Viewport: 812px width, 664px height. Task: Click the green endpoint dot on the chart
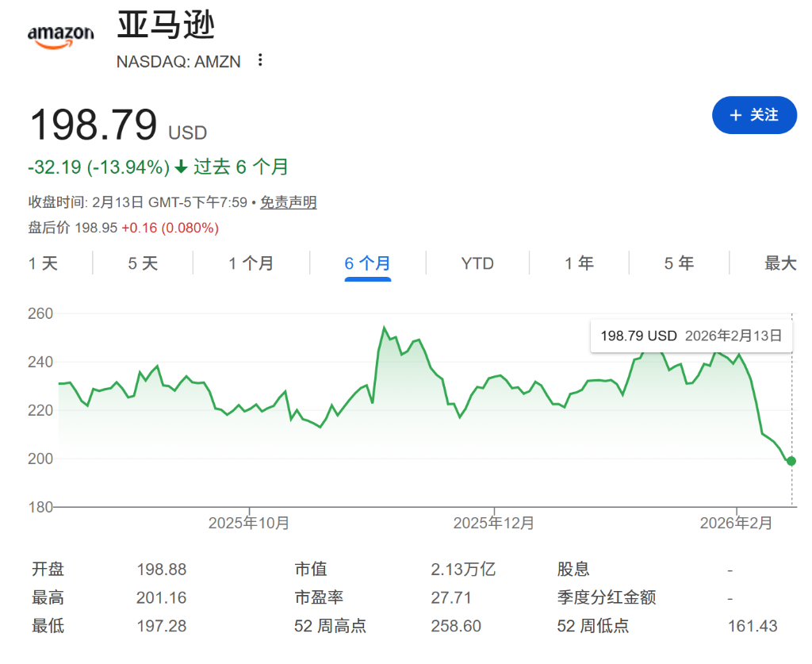[x=791, y=460]
